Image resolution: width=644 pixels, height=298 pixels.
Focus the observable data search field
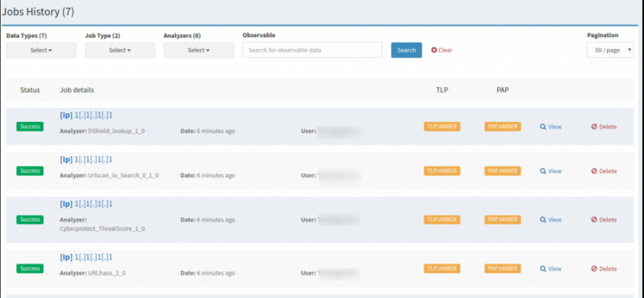point(312,50)
